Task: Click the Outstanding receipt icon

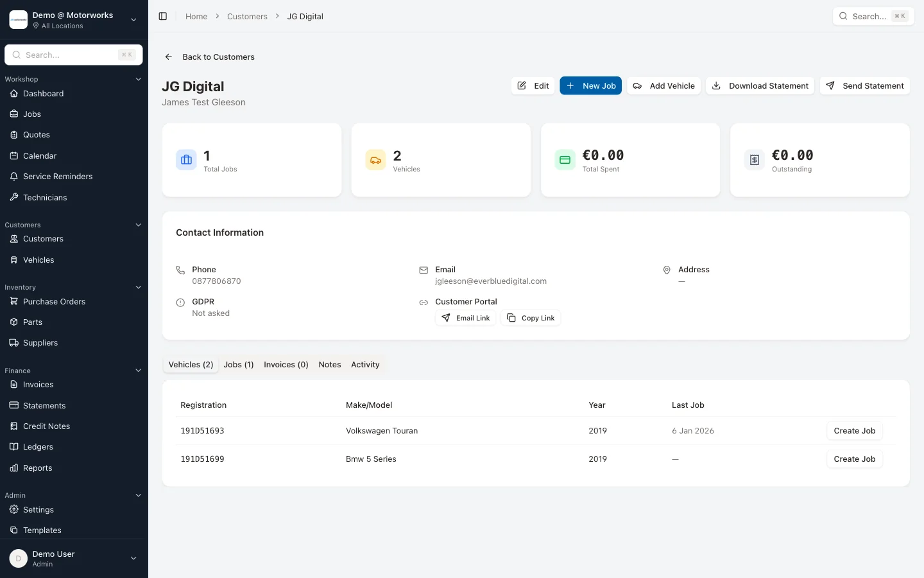Action: tap(754, 160)
